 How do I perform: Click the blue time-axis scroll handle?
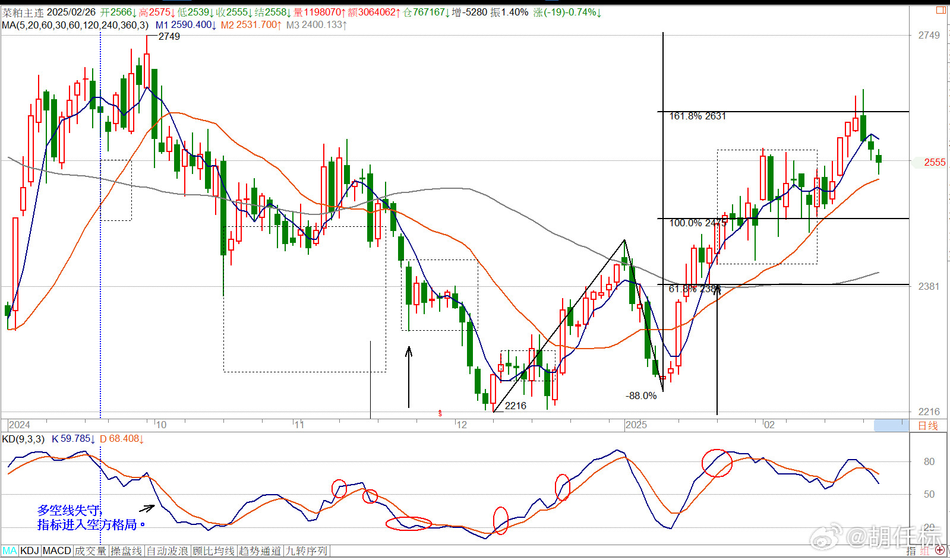point(891,425)
